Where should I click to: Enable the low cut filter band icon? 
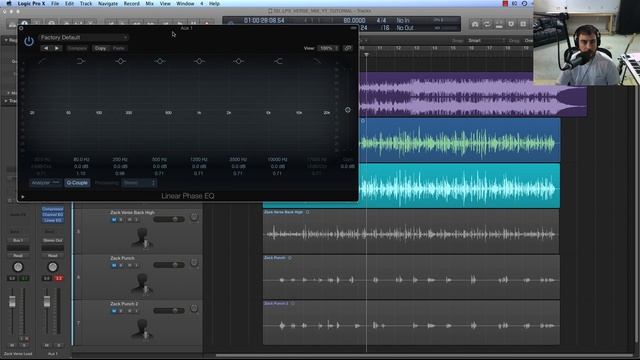coord(42,61)
